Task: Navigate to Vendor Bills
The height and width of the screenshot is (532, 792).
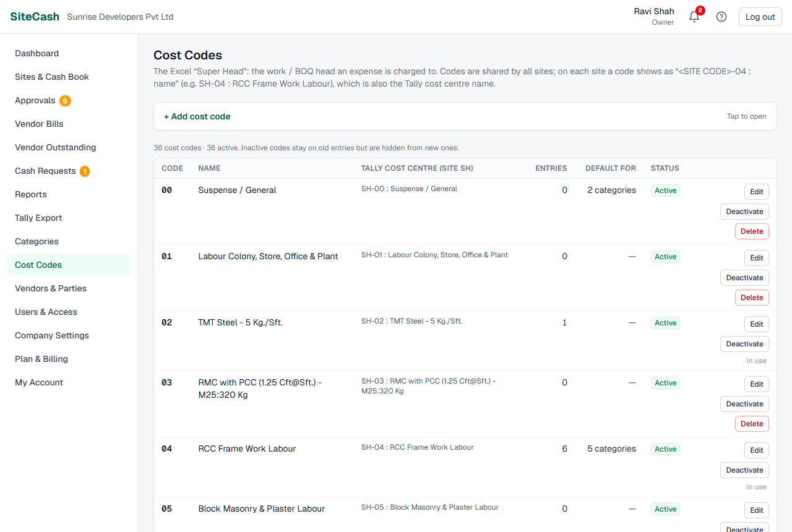Action: 69,124
